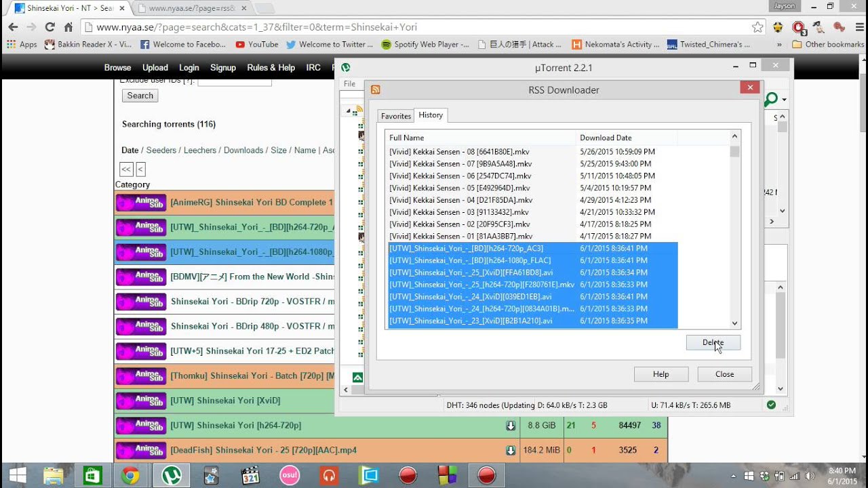
Task: Open the YouTube bookmark
Action: click(257, 45)
